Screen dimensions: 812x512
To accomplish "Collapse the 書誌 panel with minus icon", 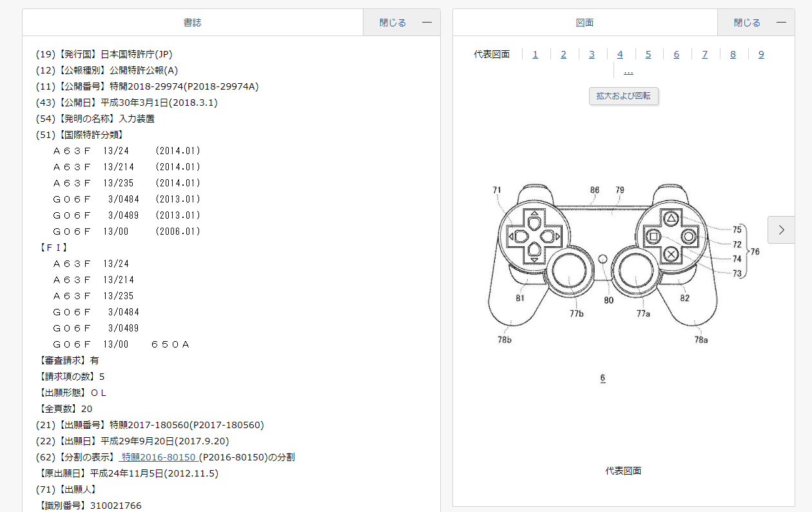I will click(427, 23).
